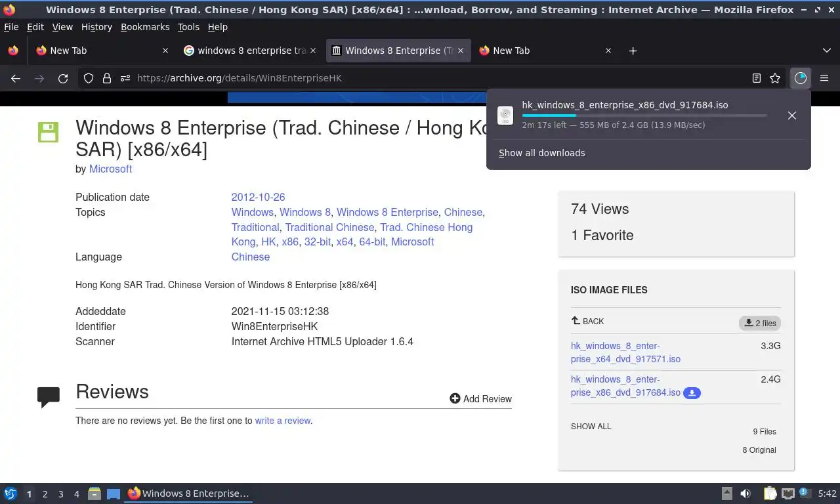The image size is (840, 504).
Task: Open the Microsoft author link
Action: 110,169
